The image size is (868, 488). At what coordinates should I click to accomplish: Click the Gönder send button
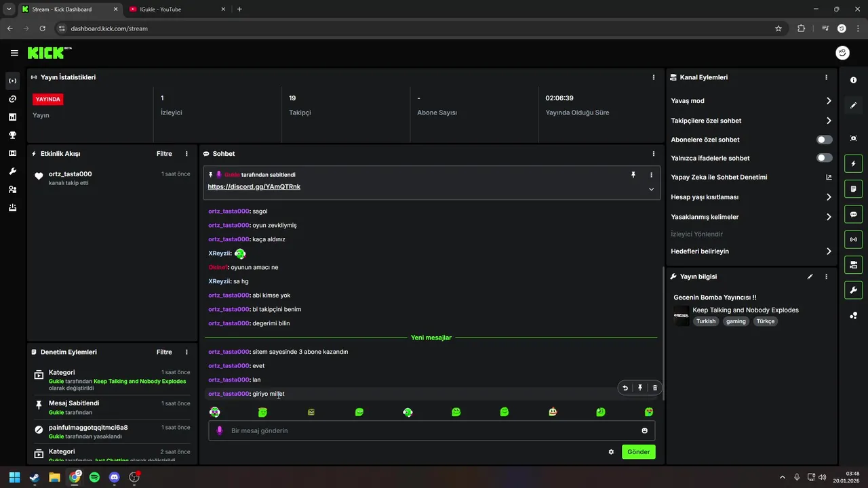point(638,451)
